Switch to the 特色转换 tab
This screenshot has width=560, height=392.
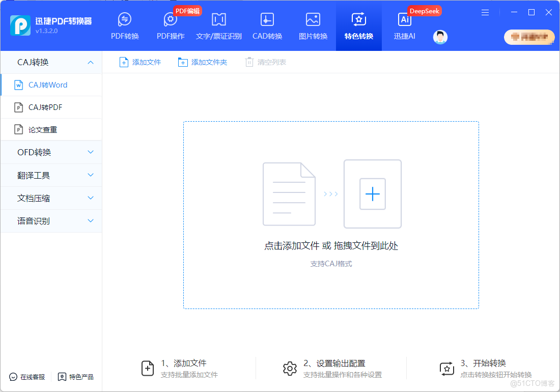(358, 25)
